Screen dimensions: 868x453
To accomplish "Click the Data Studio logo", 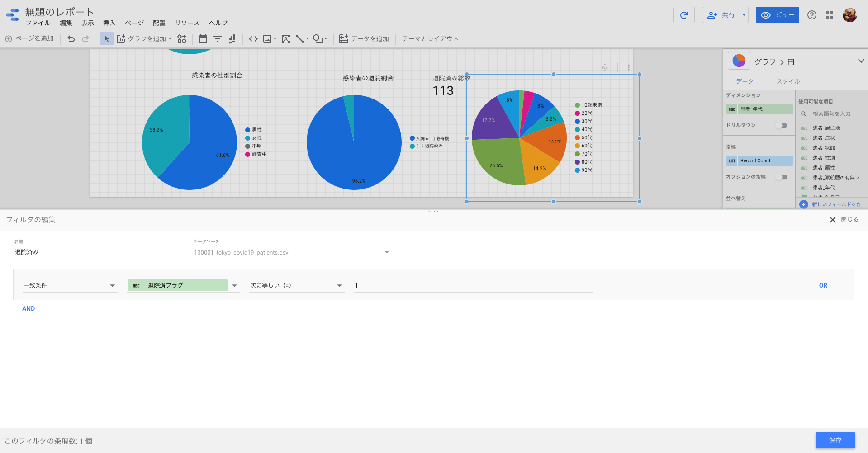I will [x=13, y=15].
